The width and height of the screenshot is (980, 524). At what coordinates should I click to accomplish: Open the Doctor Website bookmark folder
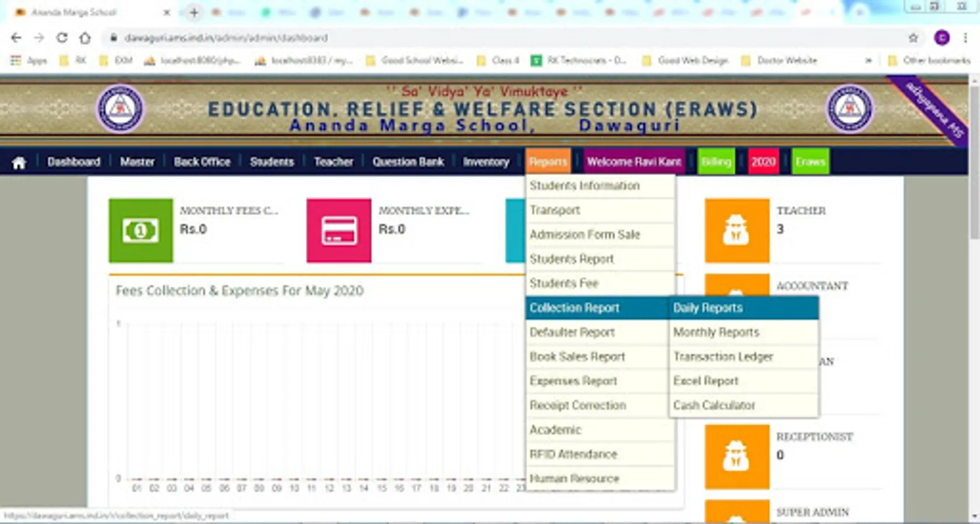tap(779, 61)
